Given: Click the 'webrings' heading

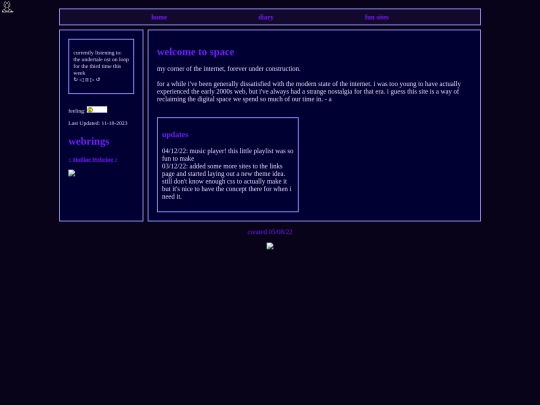Looking at the screenshot, I should click(89, 141).
